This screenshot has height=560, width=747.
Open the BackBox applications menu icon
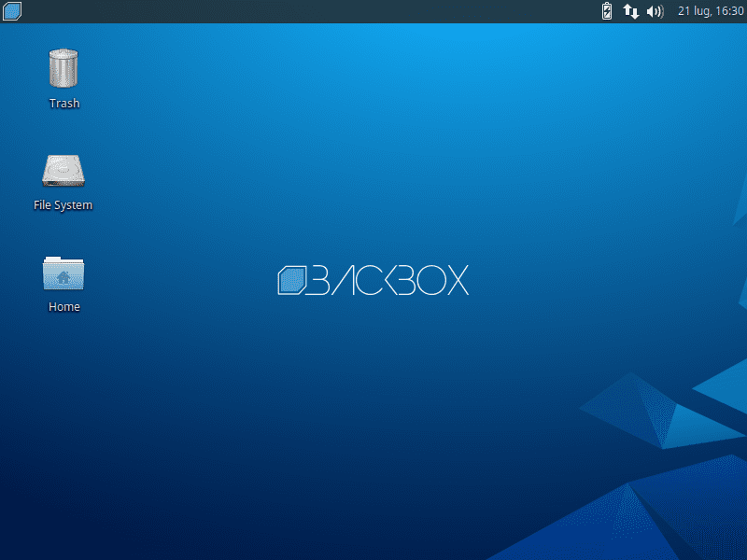12,11
